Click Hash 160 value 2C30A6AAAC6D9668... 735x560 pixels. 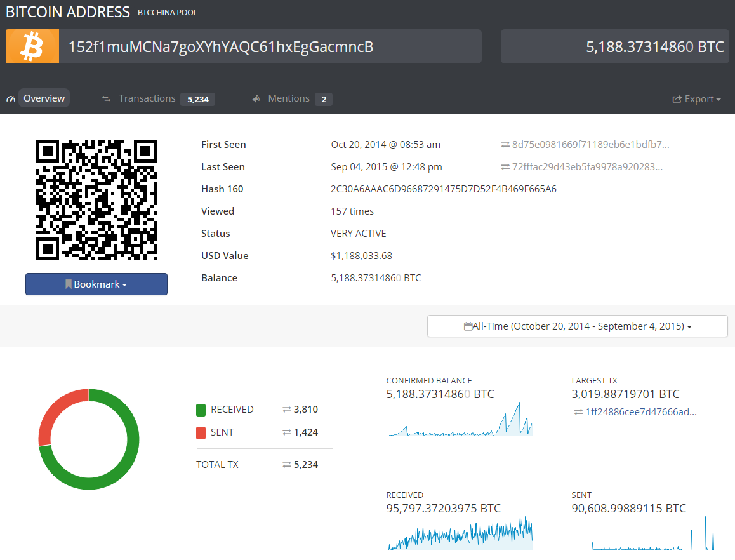[x=444, y=189]
